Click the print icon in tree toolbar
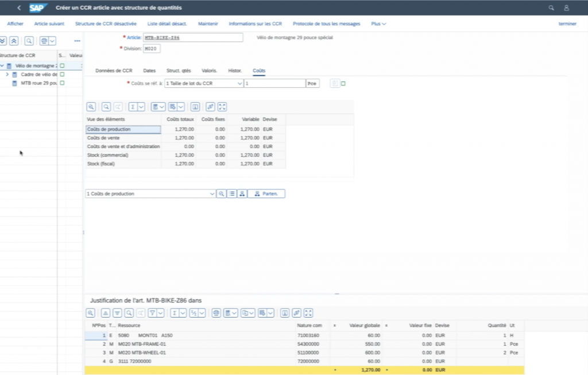 click(x=43, y=41)
